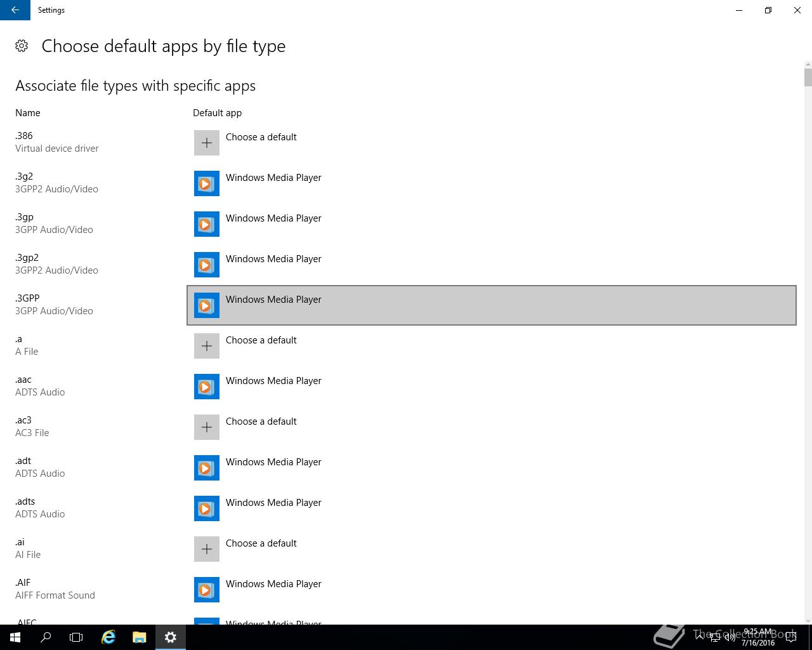Click Windows Media Player icon for .AIF
The width and height of the screenshot is (812, 650).
tap(207, 590)
